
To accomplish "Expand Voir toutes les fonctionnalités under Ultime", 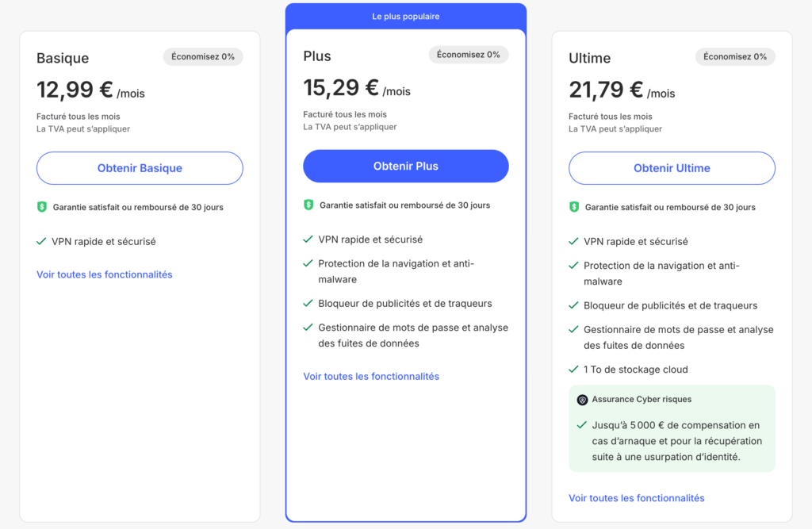I will [636, 497].
